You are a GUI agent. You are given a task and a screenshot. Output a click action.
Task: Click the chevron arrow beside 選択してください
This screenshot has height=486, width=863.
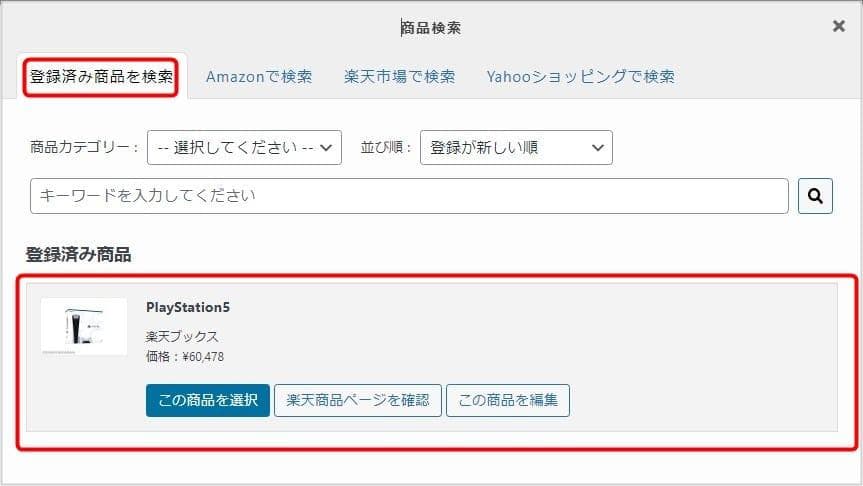click(x=326, y=148)
